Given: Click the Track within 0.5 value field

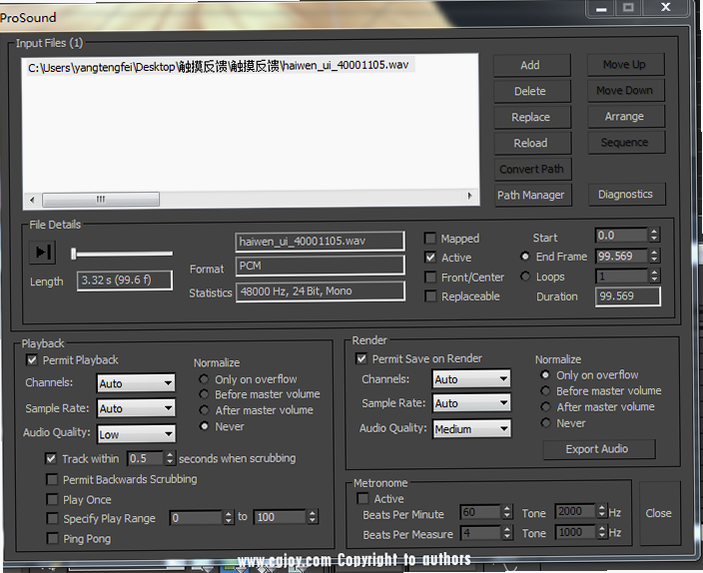Looking at the screenshot, I should coord(145,458).
